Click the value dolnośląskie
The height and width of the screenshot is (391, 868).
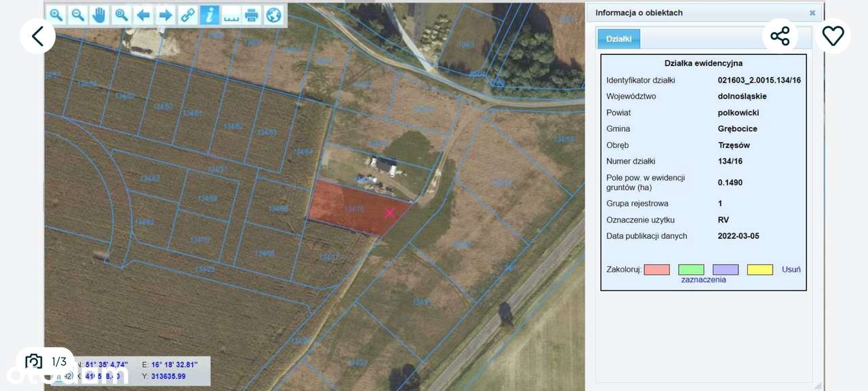click(x=743, y=96)
